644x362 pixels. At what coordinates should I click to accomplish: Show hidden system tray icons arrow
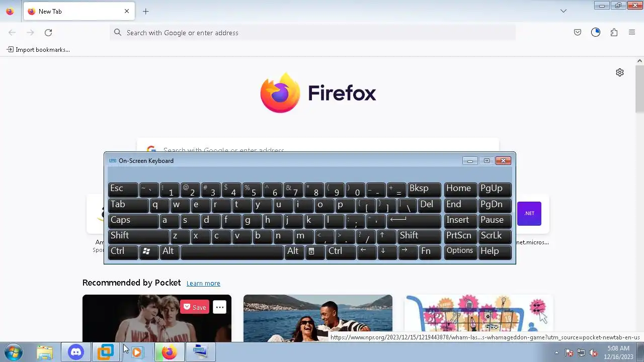tap(556, 352)
